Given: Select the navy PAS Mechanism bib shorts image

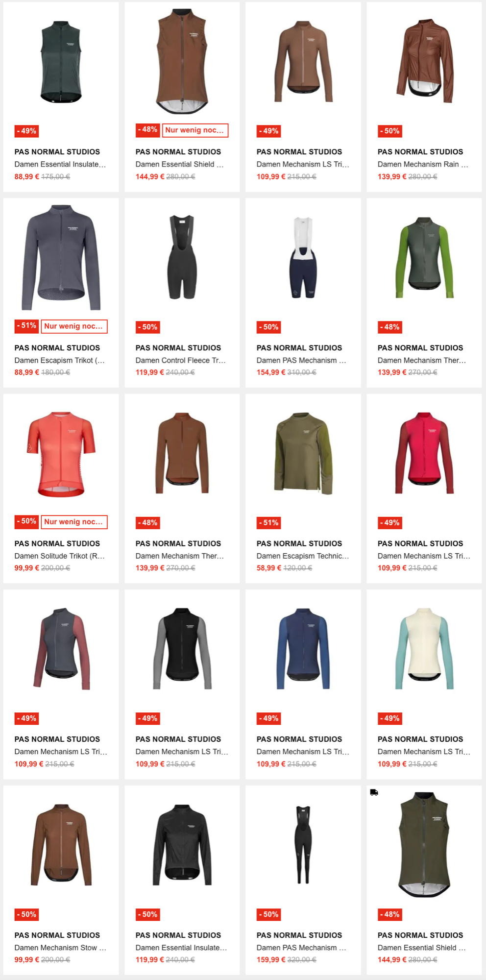Looking at the screenshot, I should pos(303,257).
